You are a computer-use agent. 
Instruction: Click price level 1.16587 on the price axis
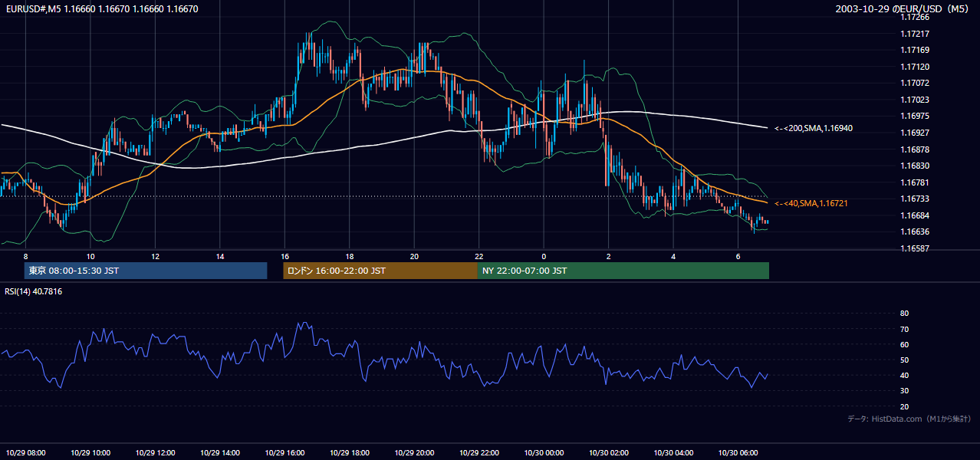(x=915, y=248)
